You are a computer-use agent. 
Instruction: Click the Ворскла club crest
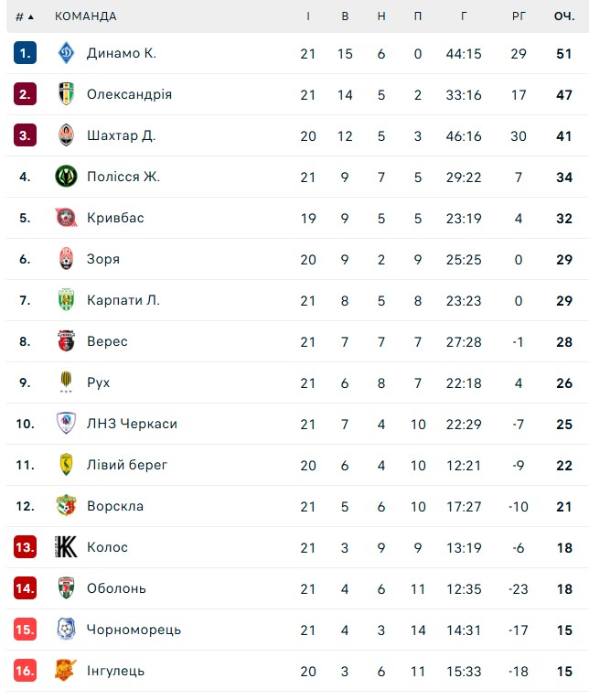tap(66, 506)
